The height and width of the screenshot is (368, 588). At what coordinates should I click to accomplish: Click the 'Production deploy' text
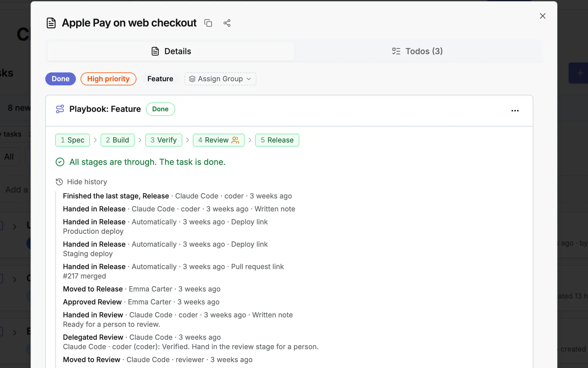tap(93, 231)
